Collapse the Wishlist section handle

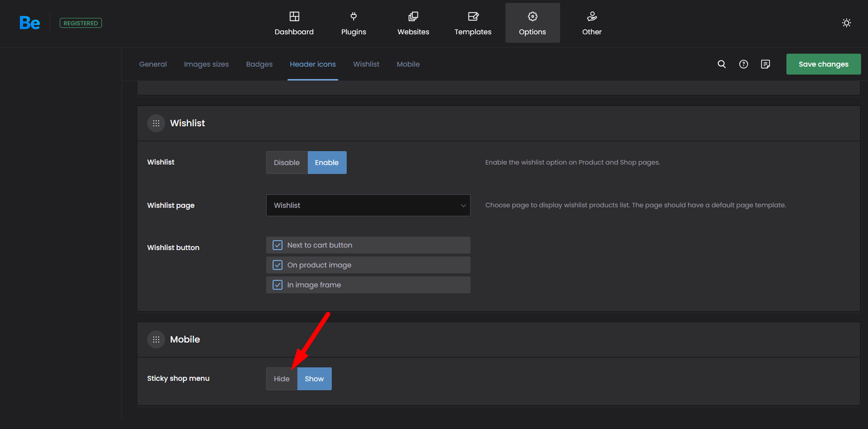(x=156, y=123)
